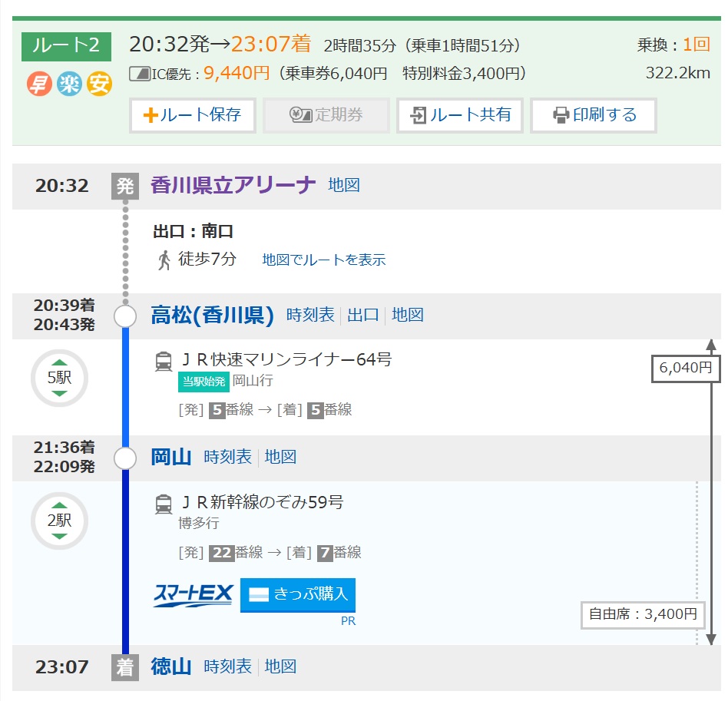This screenshot has height=701, width=728.
Task: Click 7番線 arrival platform text
Action: (x=339, y=553)
